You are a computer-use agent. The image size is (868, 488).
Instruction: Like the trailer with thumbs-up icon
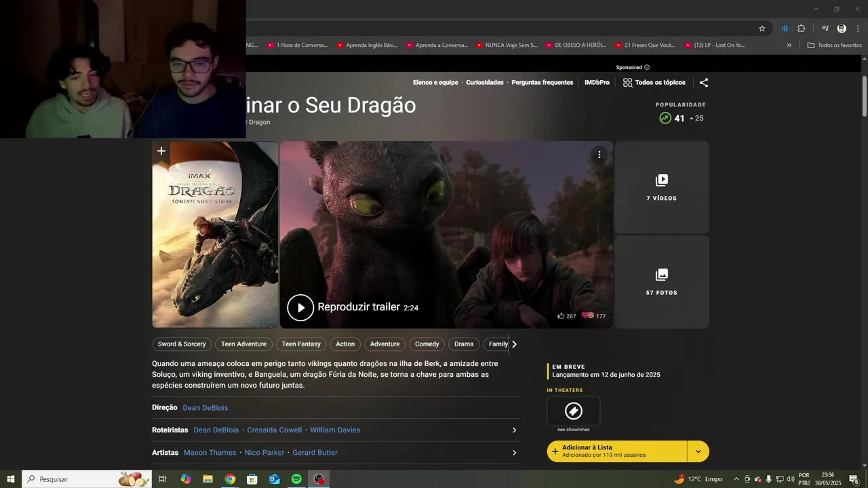pos(561,316)
